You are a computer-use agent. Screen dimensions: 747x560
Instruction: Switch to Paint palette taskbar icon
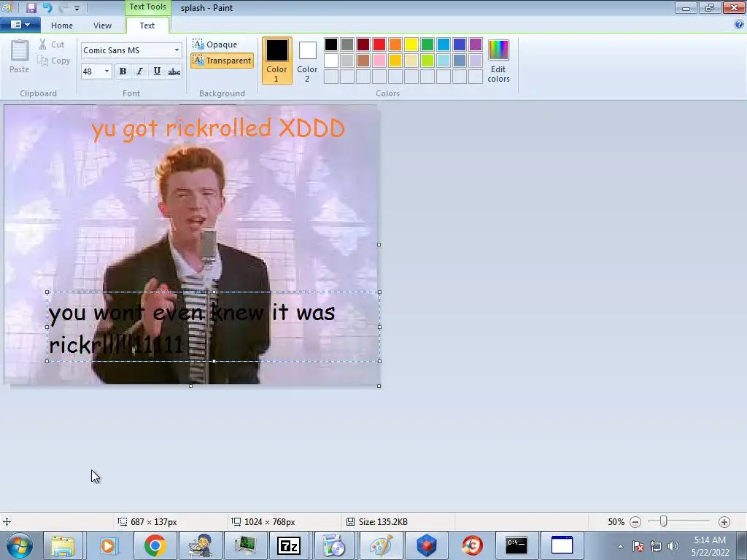point(381,545)
